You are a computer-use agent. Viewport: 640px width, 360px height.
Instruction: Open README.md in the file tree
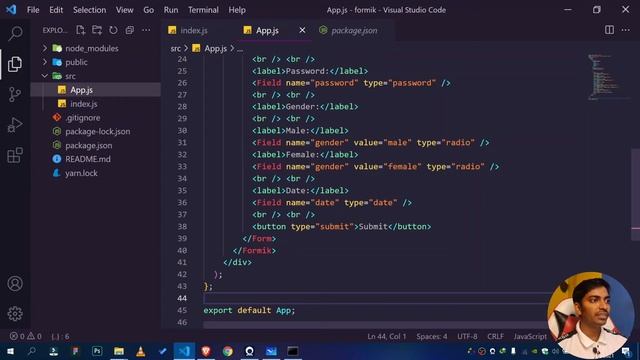pyautogui.click(x=96, y=159)
